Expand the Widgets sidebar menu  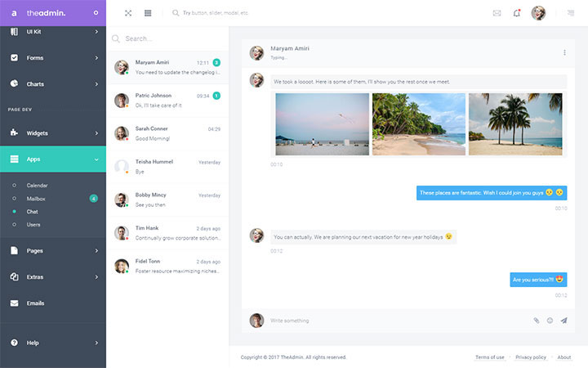(x=53, y=132)
